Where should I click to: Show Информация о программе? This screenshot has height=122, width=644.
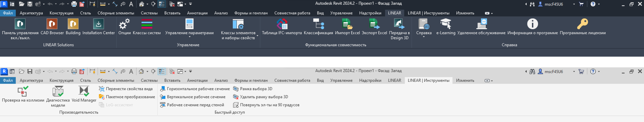pyautogui.click(x=532, y=27)
